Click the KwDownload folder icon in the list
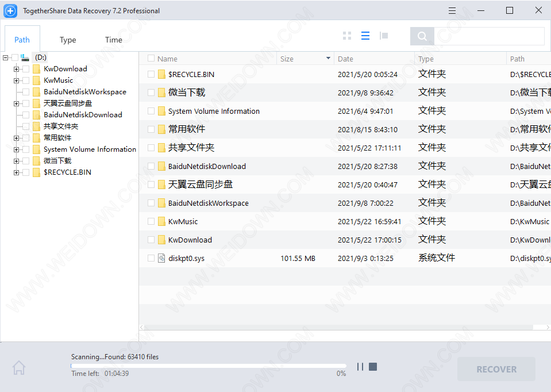 click(x=161, y=240)
